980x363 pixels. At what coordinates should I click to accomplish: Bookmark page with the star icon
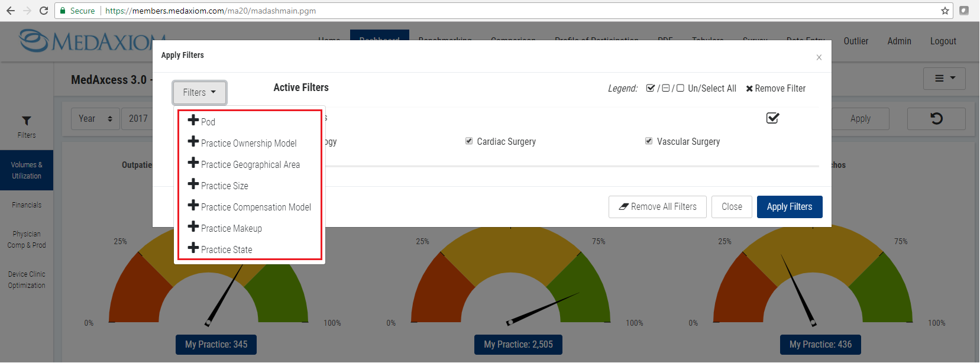pos(945,11)
